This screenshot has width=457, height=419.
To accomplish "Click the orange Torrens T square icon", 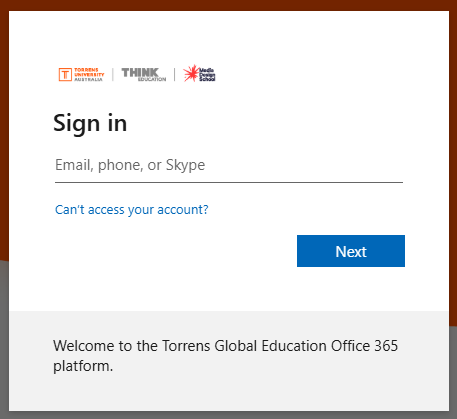I will pos(65,74).
